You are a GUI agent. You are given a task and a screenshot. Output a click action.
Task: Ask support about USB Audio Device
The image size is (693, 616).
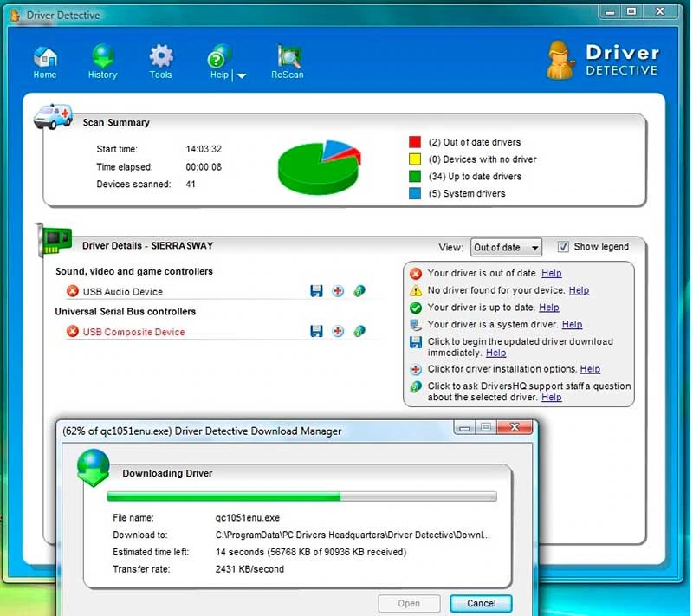pos(359,291)
